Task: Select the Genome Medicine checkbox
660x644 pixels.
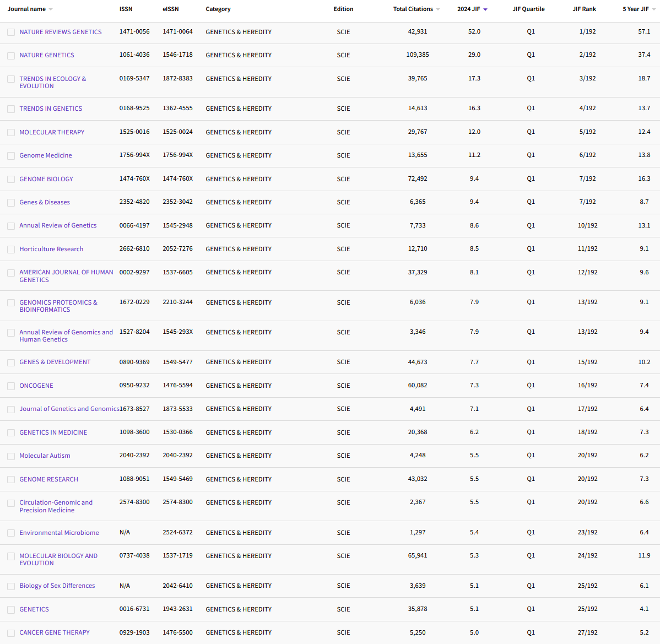Action: click(11, 156)
